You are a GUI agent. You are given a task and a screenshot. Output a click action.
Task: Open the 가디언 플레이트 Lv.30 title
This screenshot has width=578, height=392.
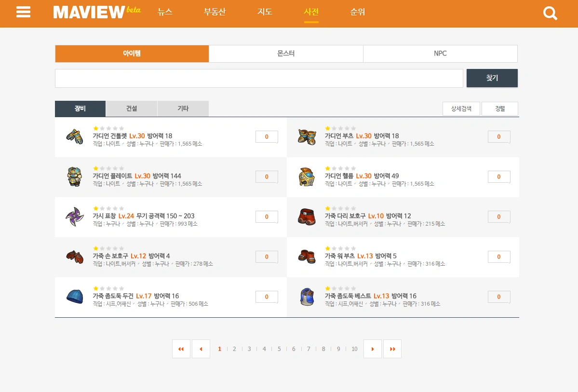pyautogui.click(x=121, y=176)
